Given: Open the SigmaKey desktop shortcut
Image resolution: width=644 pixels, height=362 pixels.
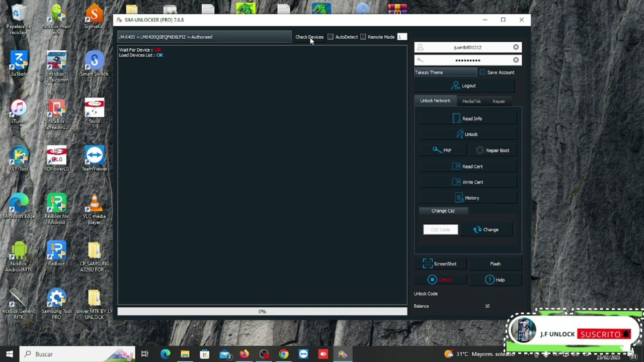Looking at the screenshot, I should [x=94, y=17].
